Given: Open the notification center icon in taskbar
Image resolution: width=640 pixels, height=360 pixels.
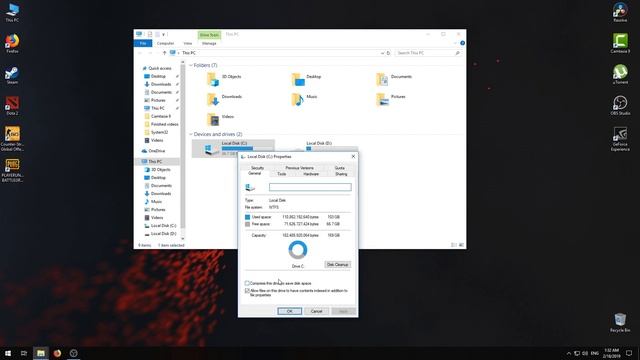Looking at the screenshot, I should pyautogui.click(x=629, y=353).
